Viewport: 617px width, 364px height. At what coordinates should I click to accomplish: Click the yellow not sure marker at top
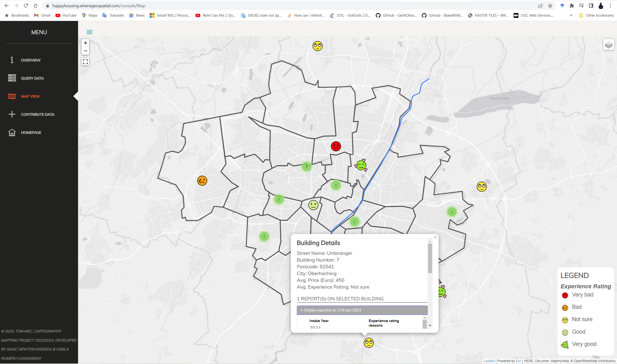[x=317, y=46]
